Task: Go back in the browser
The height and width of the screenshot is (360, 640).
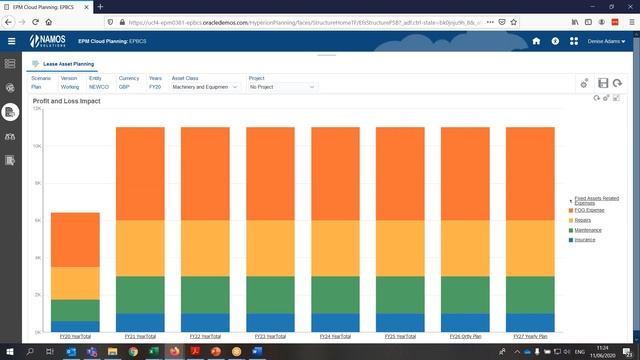Action: coord(9,22)
